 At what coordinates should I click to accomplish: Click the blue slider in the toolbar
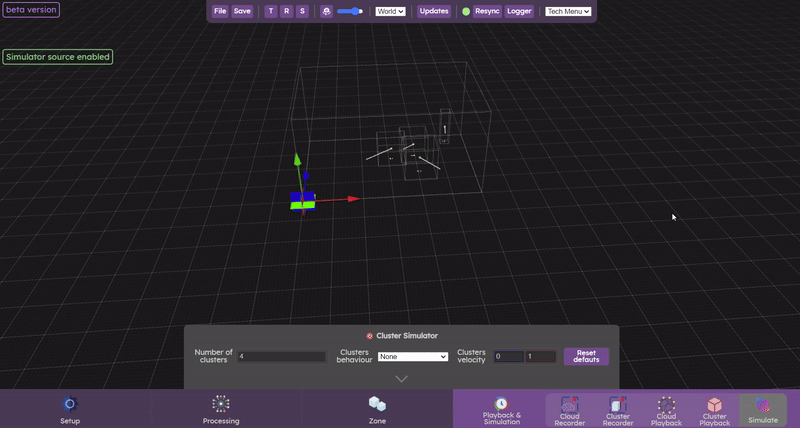(x=350, y=11)
